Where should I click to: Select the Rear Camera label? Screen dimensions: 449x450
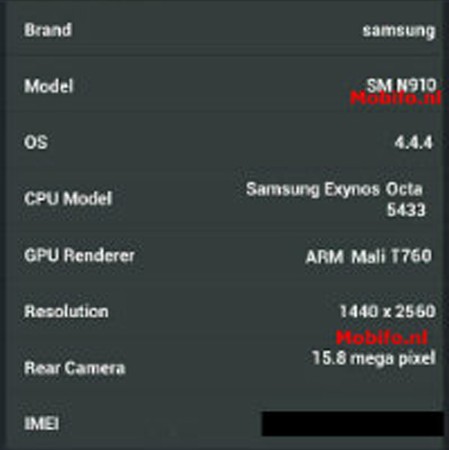(x=75, y=368)
